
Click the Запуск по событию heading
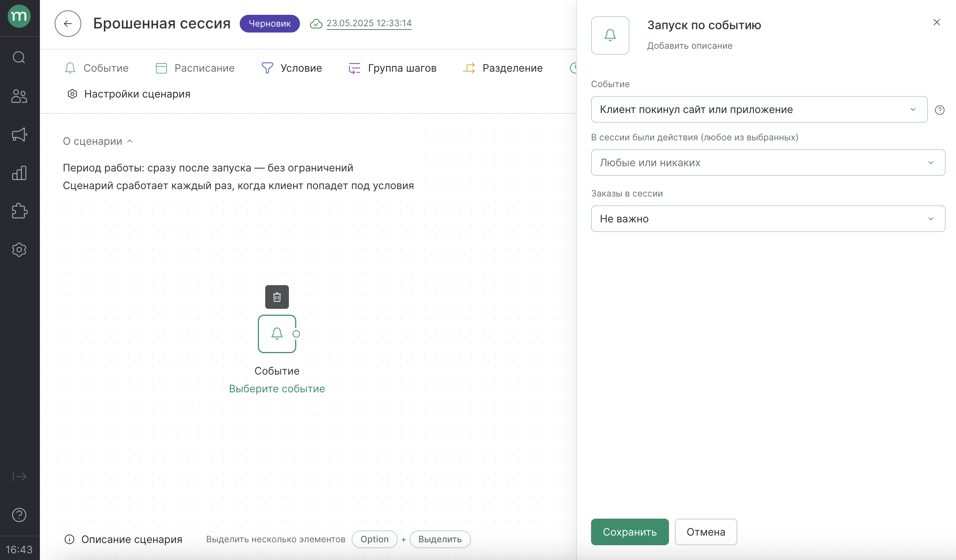[x=704, y=25]
